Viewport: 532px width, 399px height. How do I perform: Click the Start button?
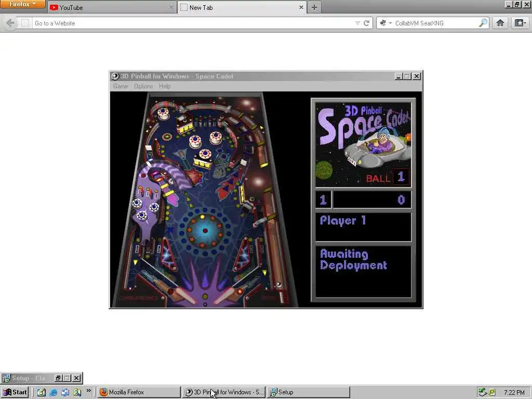(x=15, y=392)
